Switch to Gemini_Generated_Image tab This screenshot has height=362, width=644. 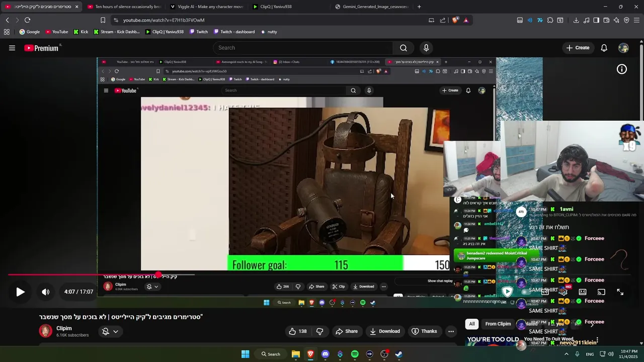point(372,7)
